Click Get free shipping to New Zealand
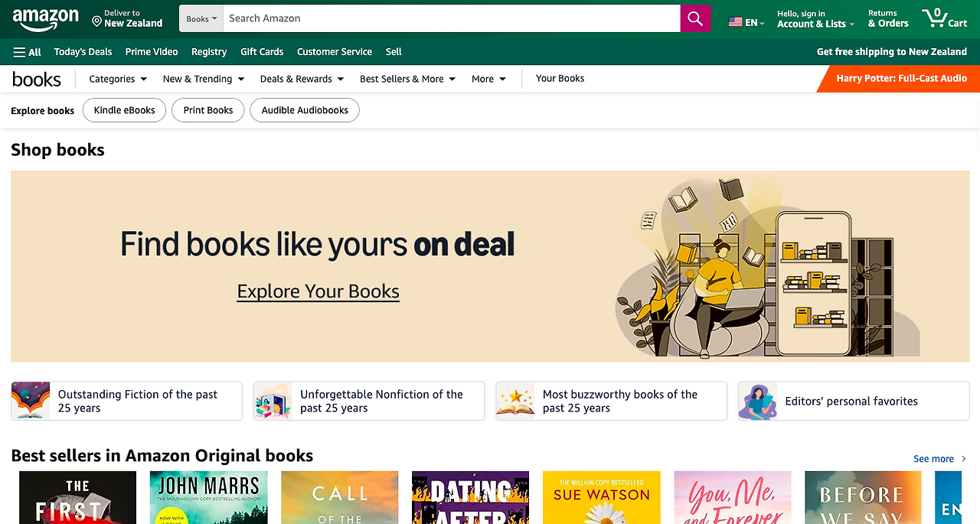 tap(891, 52)
